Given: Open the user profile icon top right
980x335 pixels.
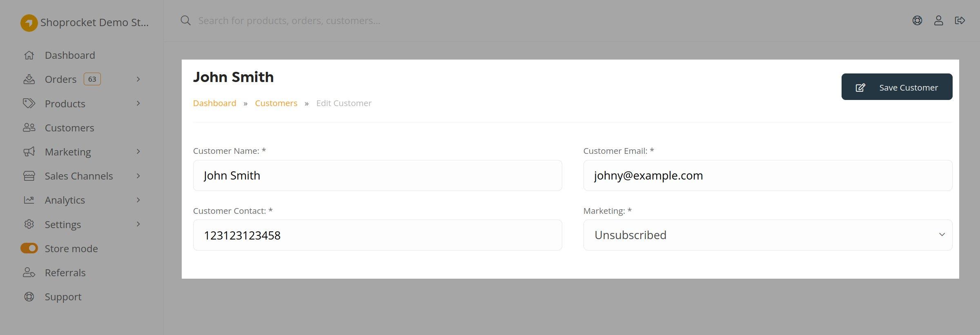Looking at the screenshot, I should 938,20.
